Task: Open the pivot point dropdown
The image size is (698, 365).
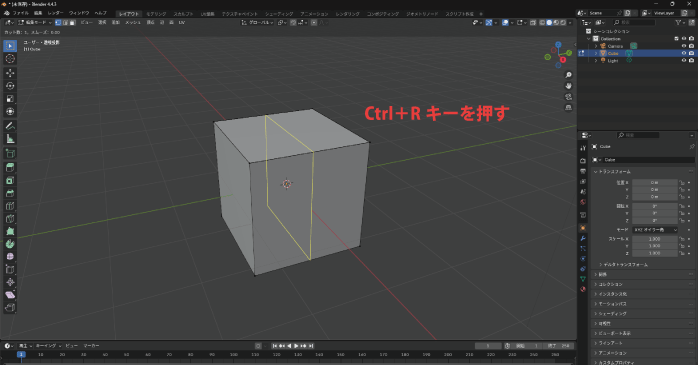Action: click(282, 22)
